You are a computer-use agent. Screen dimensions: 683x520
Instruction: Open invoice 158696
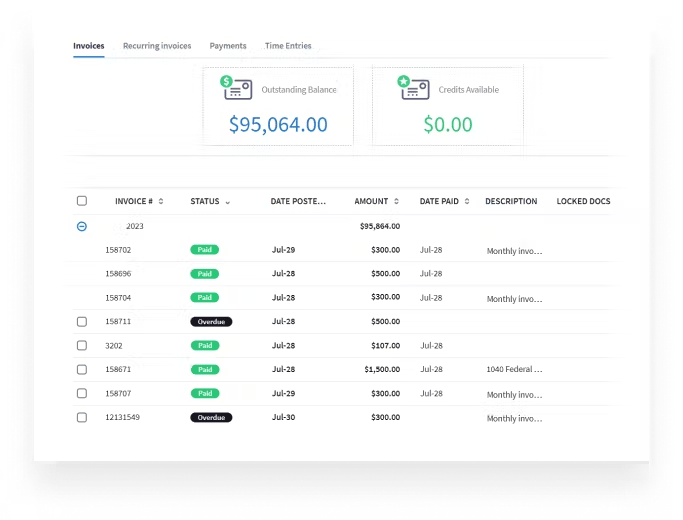(118, 274)
